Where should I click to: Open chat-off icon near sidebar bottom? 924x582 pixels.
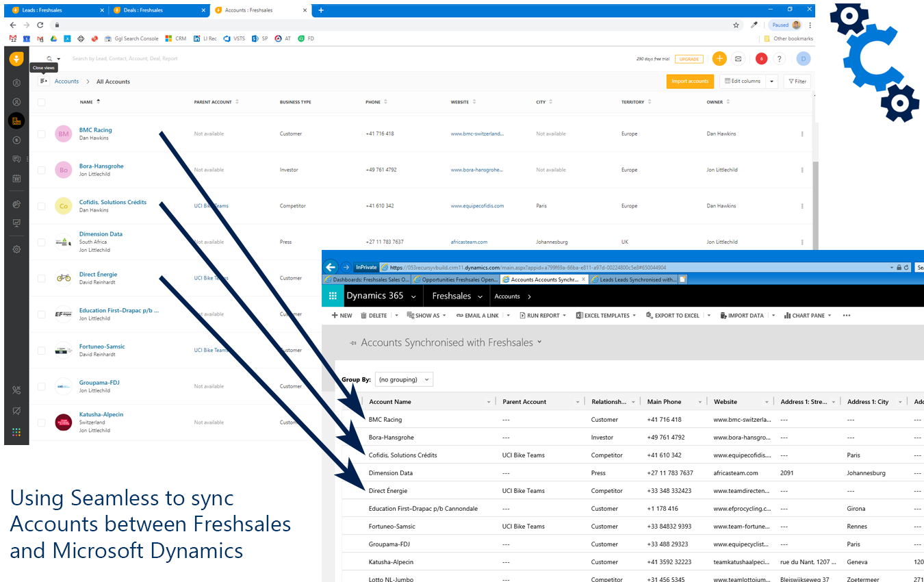(x=16, y=411)
